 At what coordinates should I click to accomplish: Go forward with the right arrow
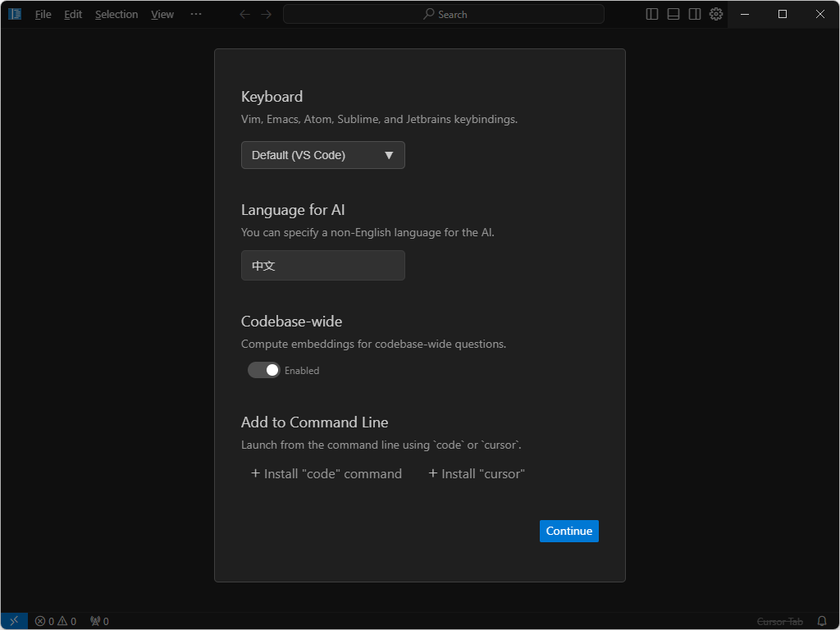click(x=267, y=15)
